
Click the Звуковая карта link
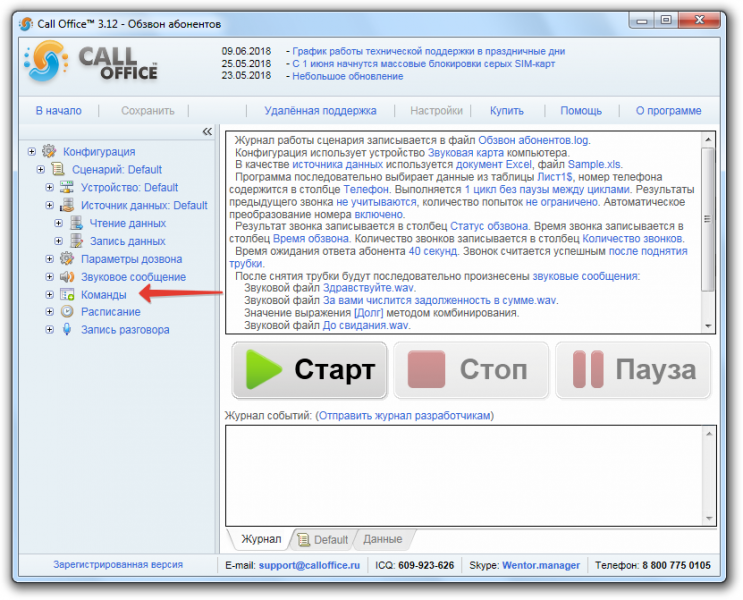[x=466, y=153]
